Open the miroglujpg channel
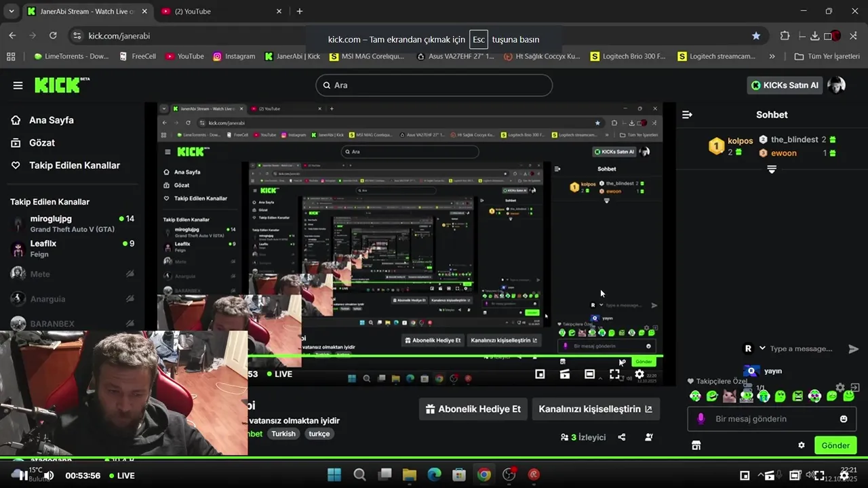Image resolution: width=868 pixels, height=488 pixels. tap(72, 223)
